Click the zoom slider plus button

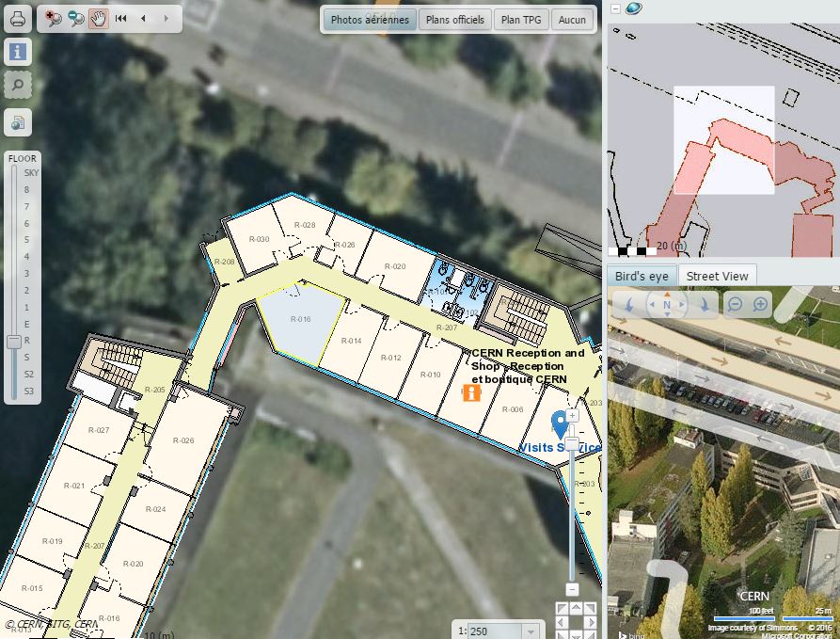coord(572,415)
